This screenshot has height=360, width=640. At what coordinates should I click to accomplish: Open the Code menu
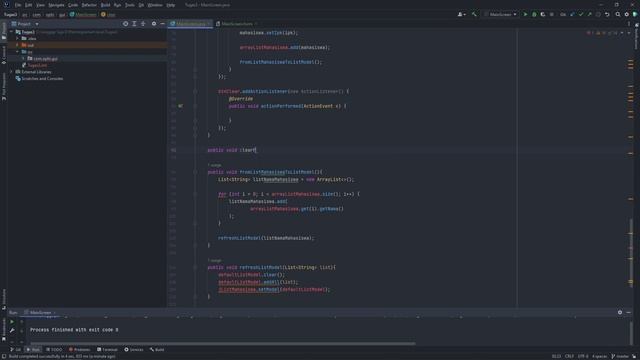point(73,5)
